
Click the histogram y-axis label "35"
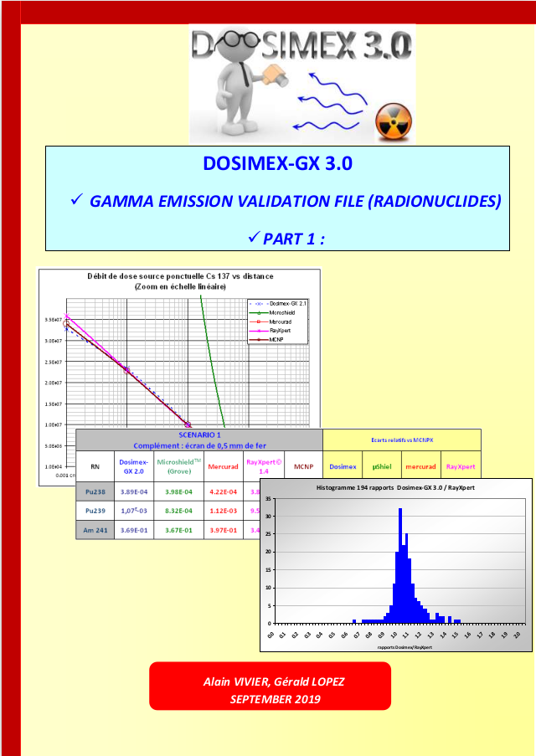[269, 498]
